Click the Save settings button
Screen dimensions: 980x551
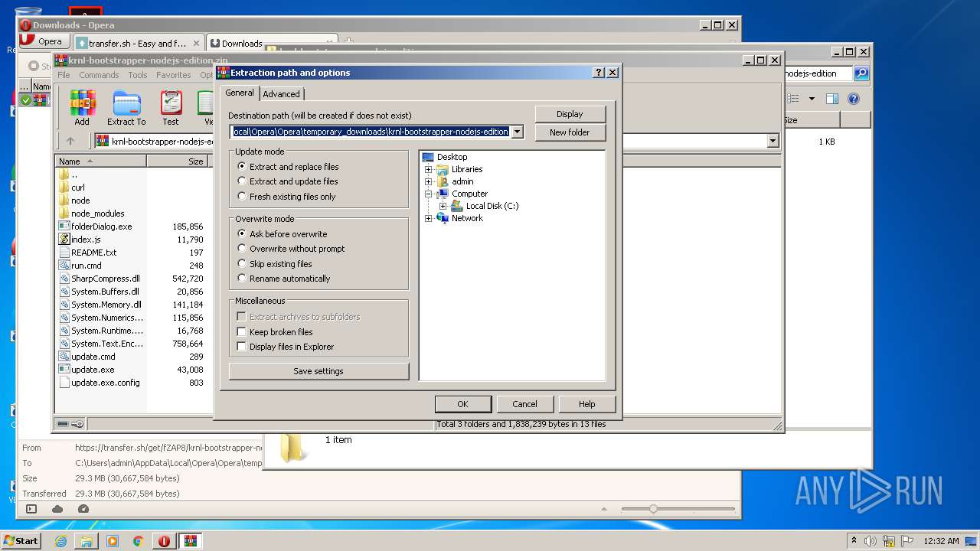click(318, 371)
